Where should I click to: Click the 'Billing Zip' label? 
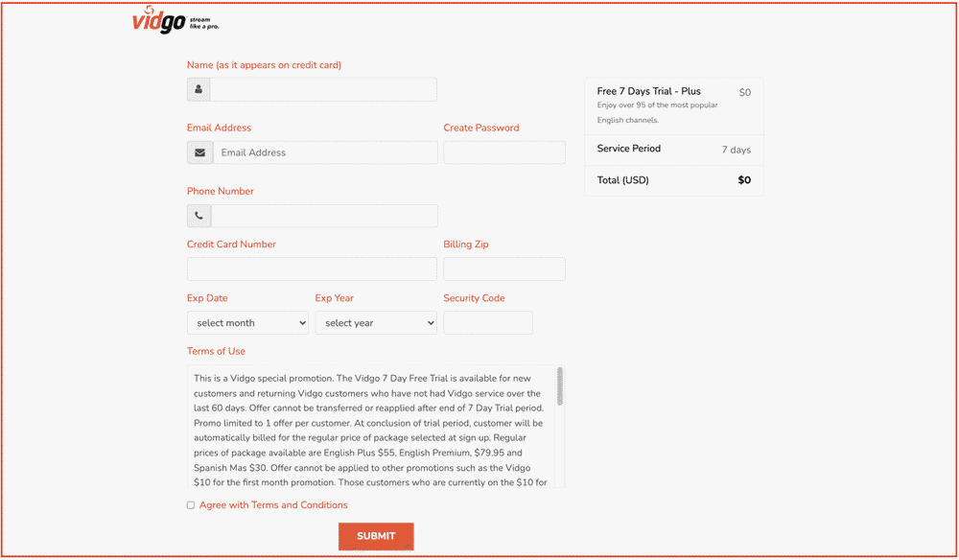466,245
